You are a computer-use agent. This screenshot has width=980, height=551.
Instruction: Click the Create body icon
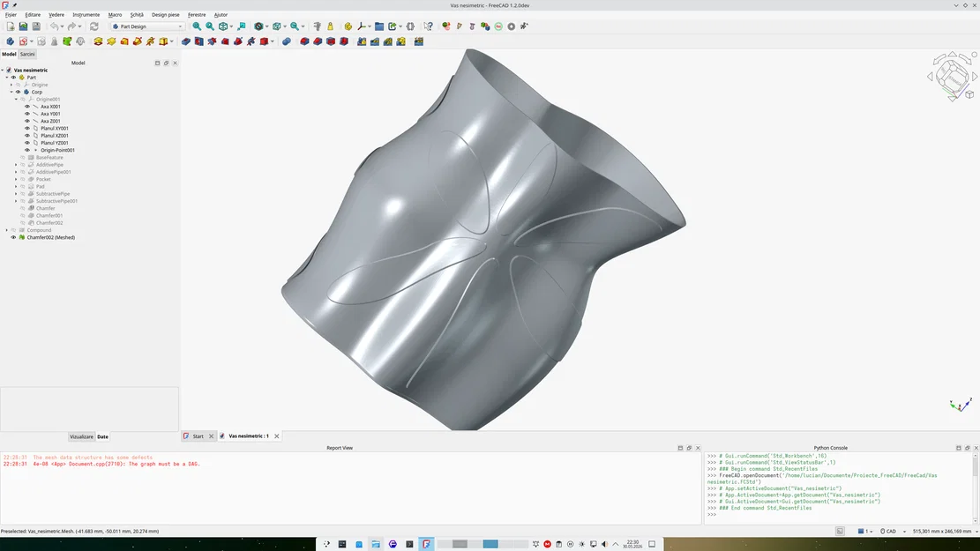(10, 41)
